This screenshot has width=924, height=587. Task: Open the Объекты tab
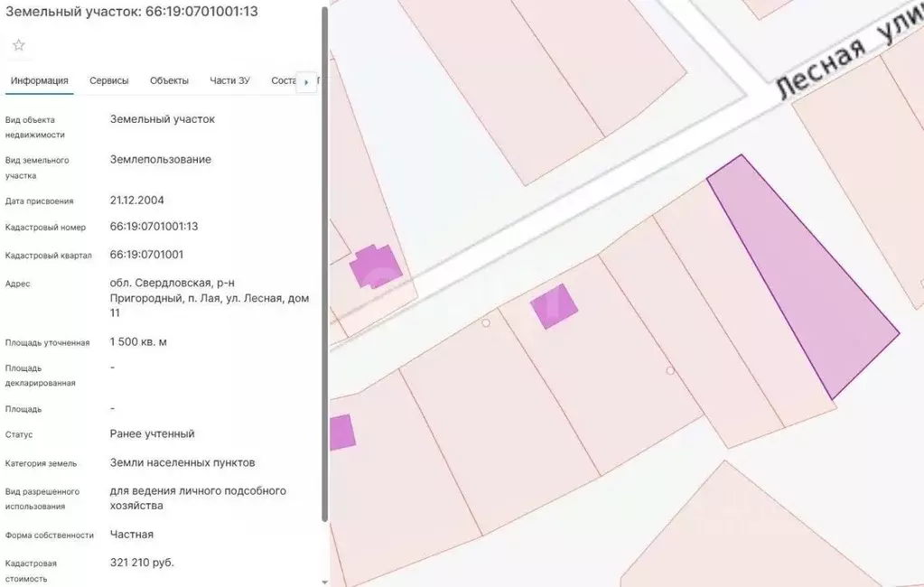pos(169,80)
